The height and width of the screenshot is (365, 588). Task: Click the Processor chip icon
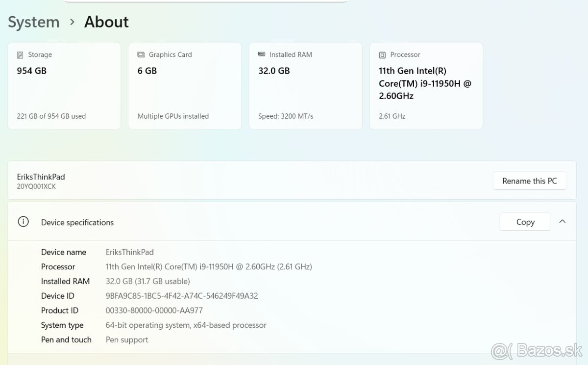tap(382, 55)
